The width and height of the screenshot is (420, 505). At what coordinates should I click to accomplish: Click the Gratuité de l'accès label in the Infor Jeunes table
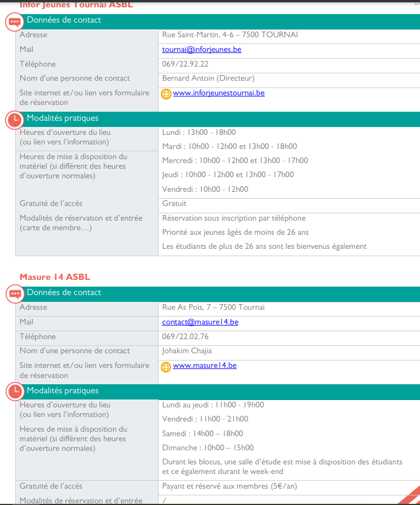[51, 203]
